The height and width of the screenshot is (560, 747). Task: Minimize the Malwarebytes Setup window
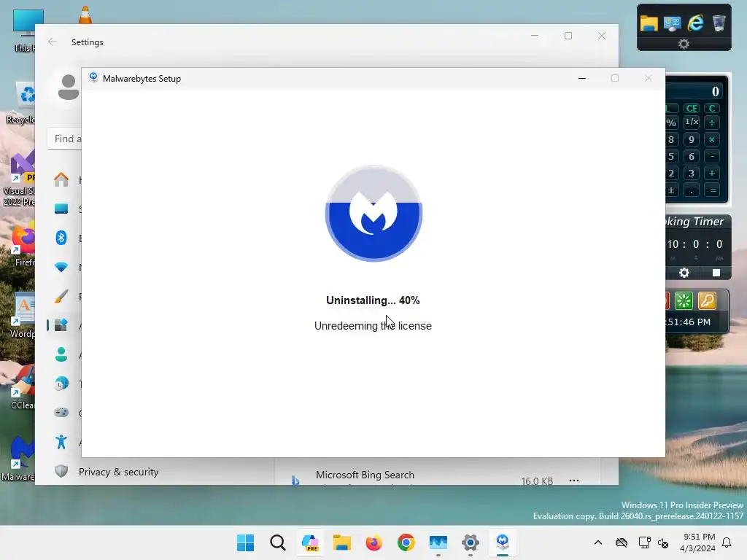[x=581, y=78]
